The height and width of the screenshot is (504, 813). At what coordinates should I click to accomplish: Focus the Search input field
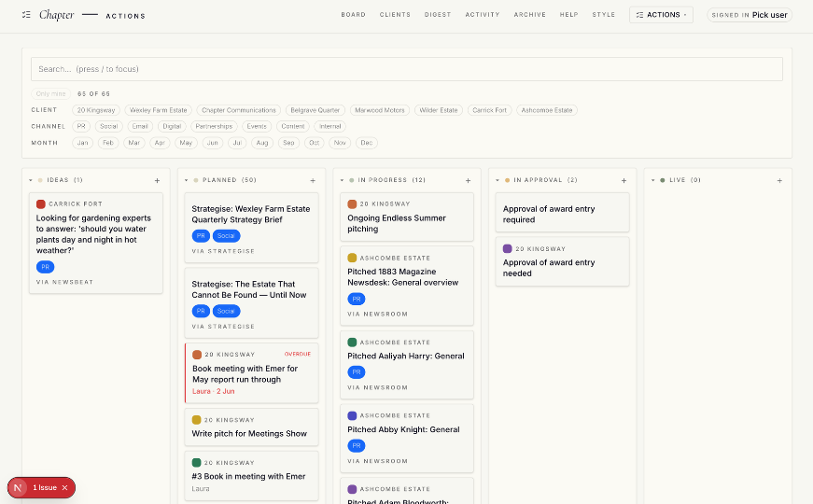(407, 69)
